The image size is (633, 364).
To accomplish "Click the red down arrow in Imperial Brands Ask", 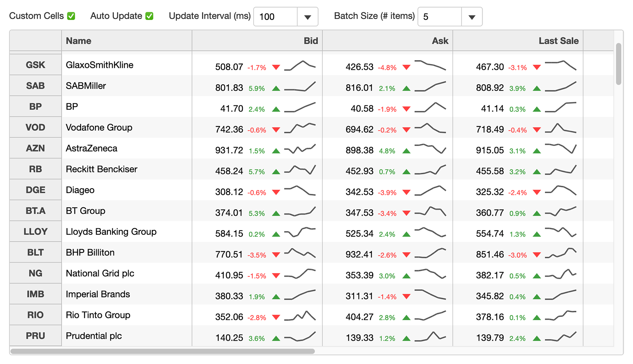I will 406,297.
